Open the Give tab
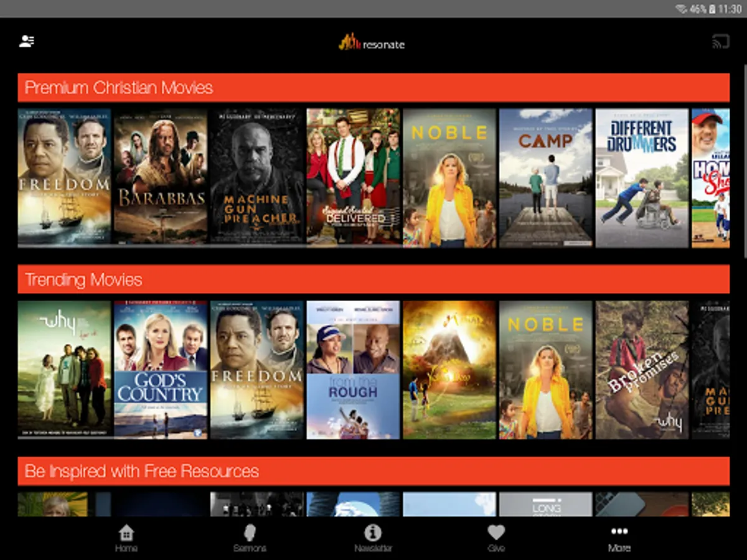 click(x=496, y=538)
